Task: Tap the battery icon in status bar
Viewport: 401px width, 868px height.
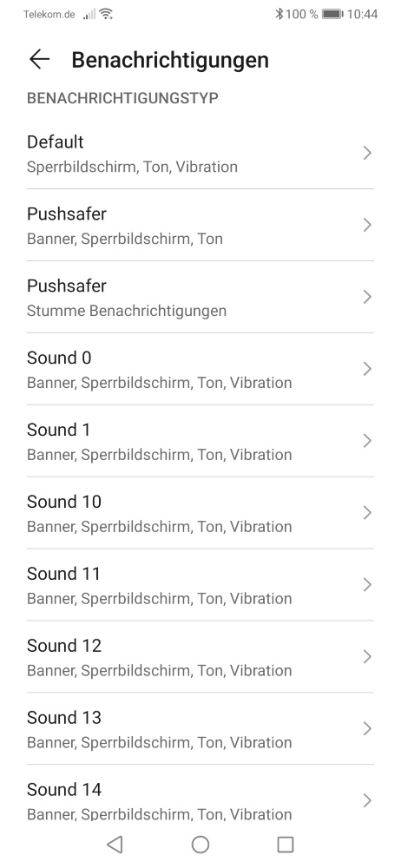Action: click(332, 14)
